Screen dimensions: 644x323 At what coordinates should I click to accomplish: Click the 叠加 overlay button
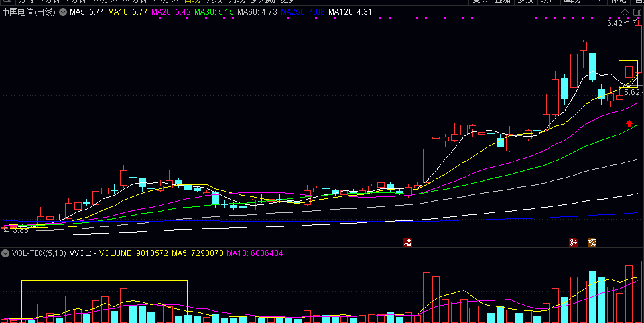point(502,1)
